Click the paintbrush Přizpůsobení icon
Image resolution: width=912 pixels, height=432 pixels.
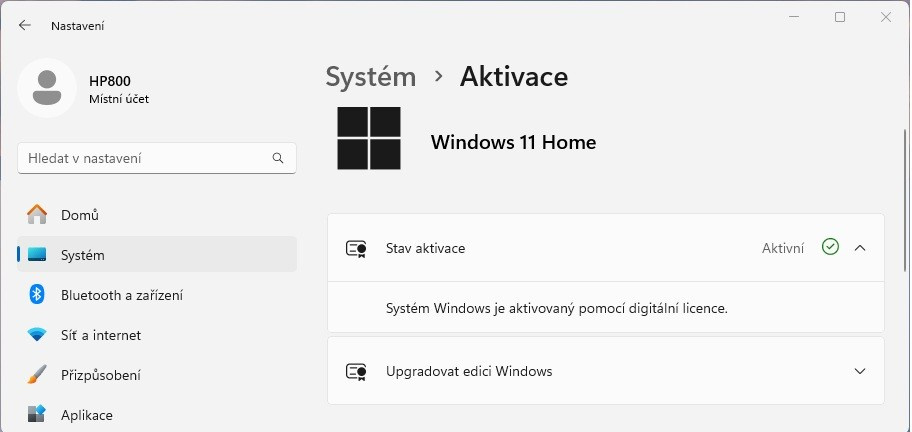click(x=37, y=375)
